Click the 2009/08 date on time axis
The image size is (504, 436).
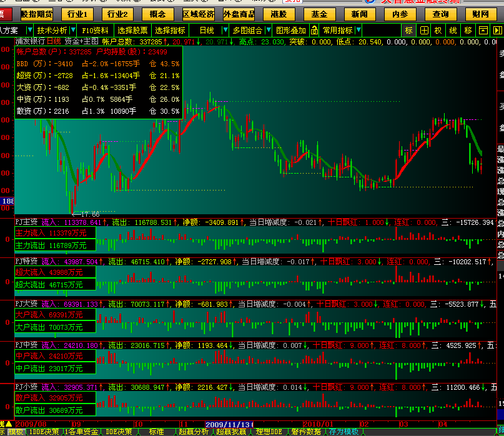click(31, 424)
